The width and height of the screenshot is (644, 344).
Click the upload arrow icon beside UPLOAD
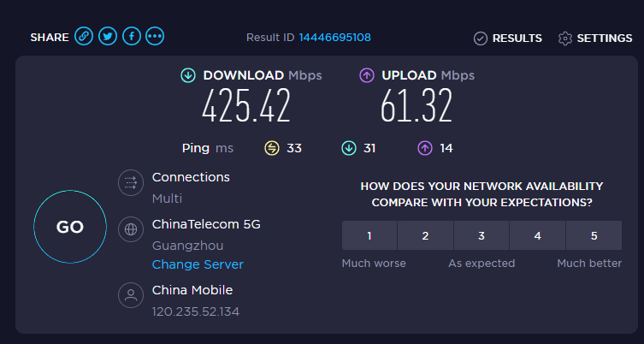click(x=367, y=75)
